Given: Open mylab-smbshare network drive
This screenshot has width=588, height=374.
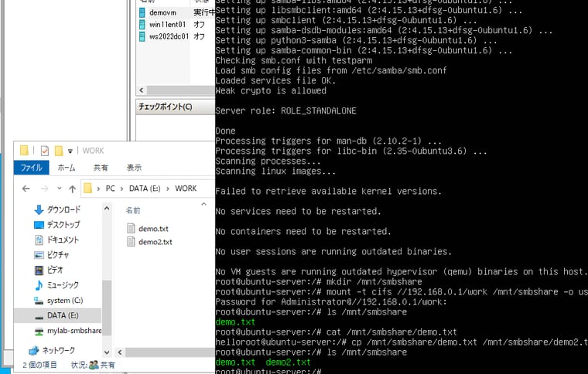Looking at the screenshot, I should (x=68, y=331).
